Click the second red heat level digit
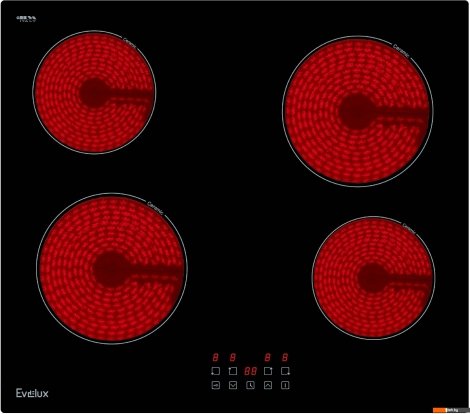 tap(233, 357)
